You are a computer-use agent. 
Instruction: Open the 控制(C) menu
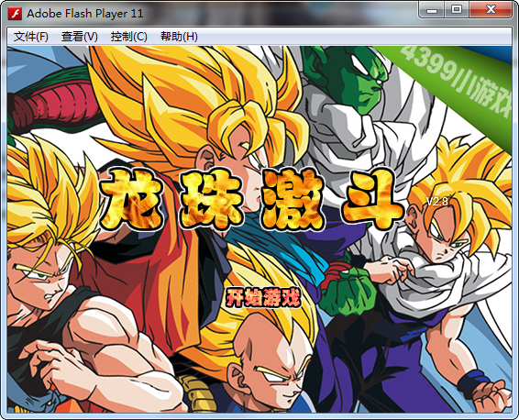pyautogui.click(x=128, y=37)
